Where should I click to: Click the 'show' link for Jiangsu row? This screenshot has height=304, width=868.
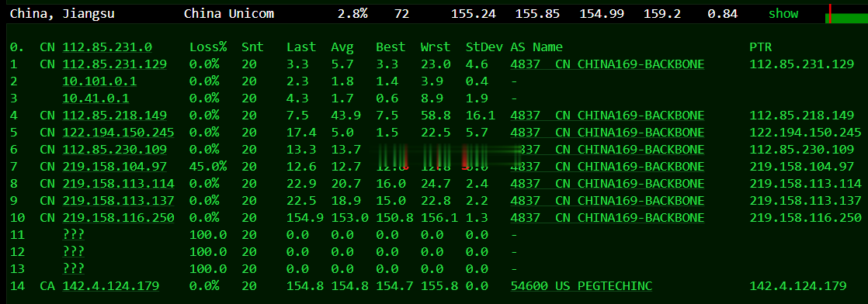pos(783,14)
